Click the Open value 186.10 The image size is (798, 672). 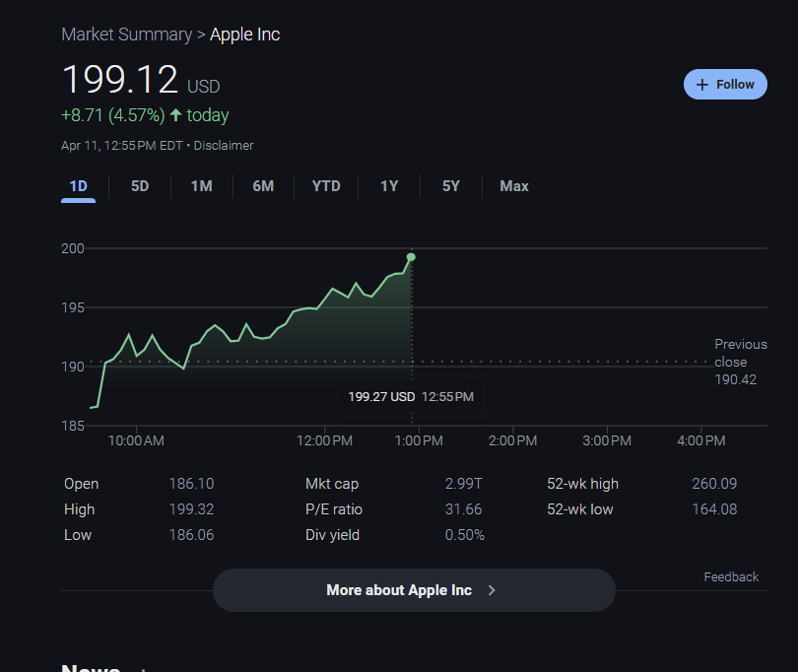coord(191,484)
